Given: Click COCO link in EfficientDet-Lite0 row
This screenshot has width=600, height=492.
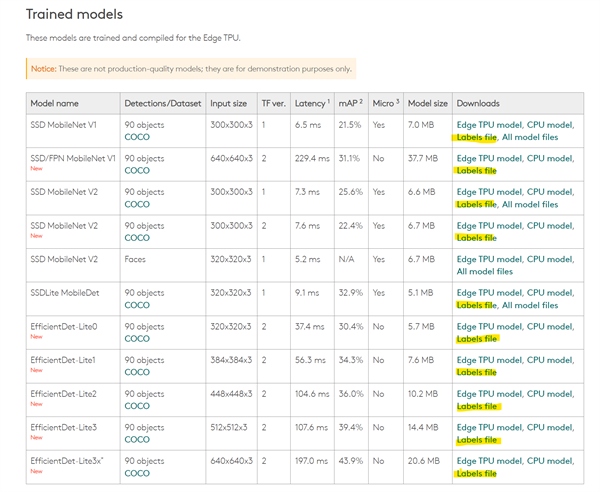Looking at the screenshot, I should point(137,339).
